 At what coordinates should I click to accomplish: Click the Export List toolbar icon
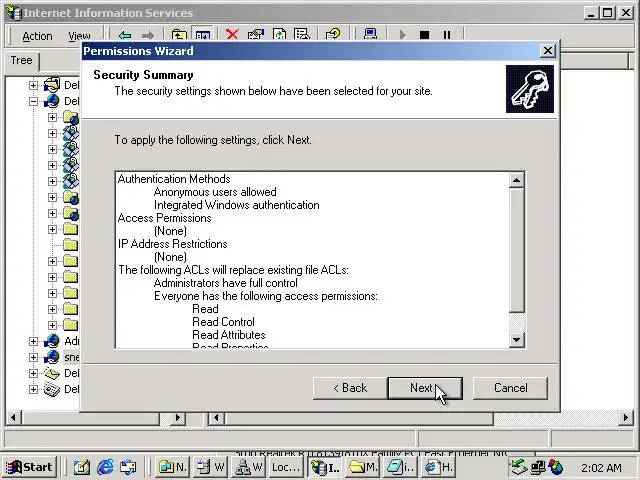[302, 35]
